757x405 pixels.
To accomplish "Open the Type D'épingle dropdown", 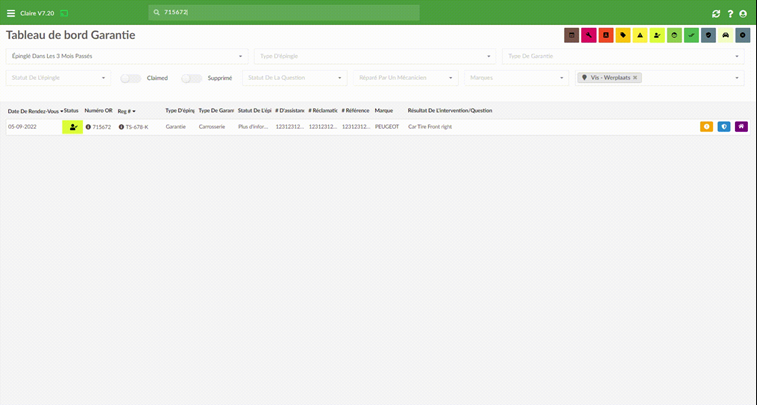I will (x=375, y=56).
